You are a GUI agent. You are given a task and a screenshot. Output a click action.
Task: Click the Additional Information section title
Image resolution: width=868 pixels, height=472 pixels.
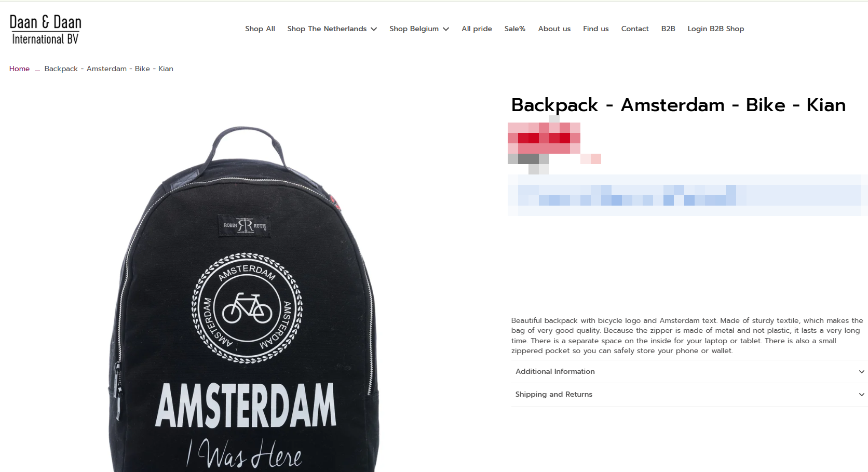[x=555, y=371]
